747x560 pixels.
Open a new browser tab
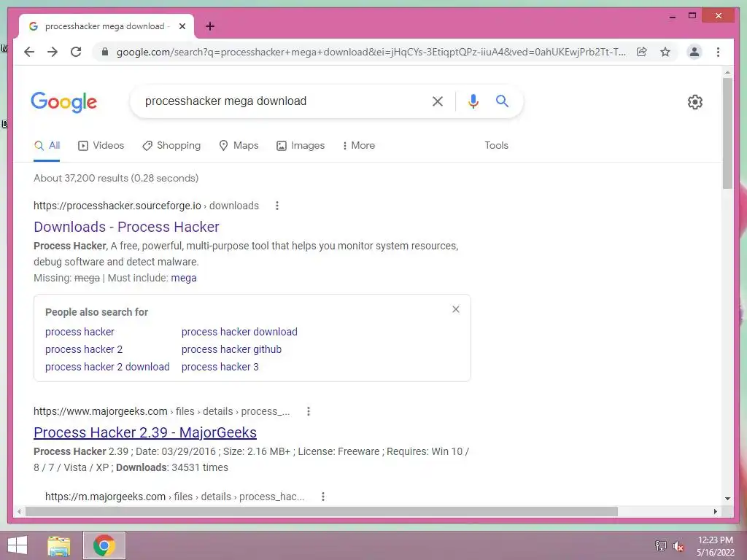point(209,26)
